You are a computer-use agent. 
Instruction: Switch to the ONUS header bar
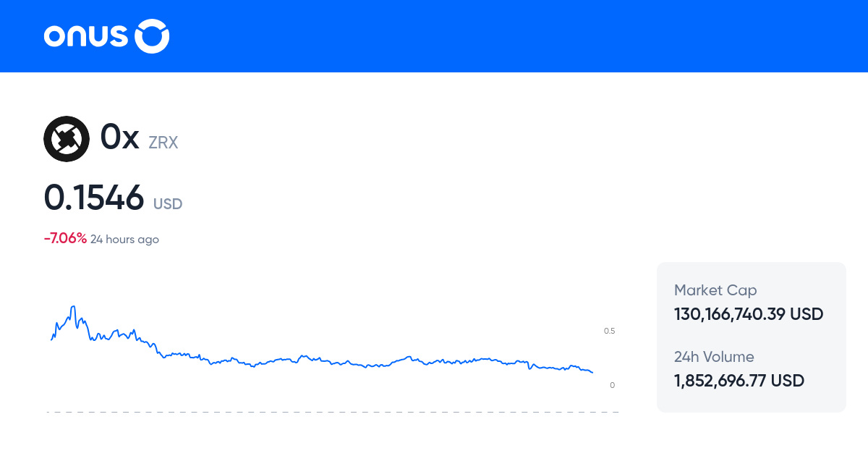click(x=434, y=36)
